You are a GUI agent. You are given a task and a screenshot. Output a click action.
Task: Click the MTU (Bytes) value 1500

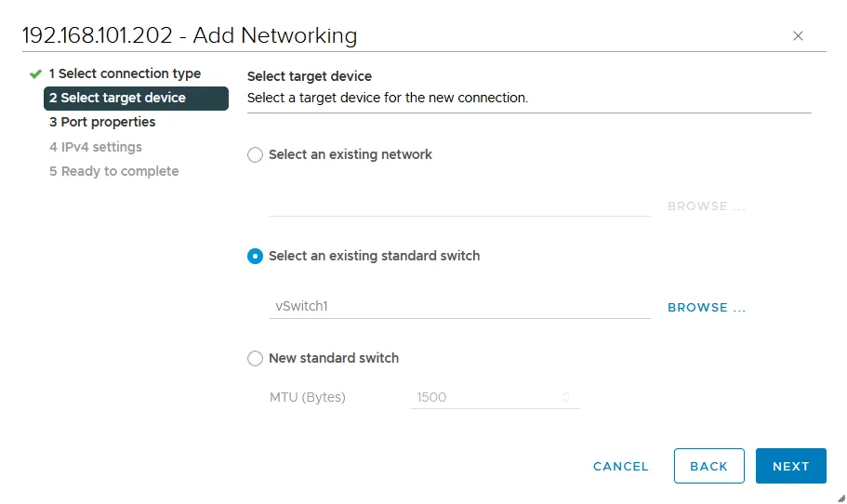[483, 397]
